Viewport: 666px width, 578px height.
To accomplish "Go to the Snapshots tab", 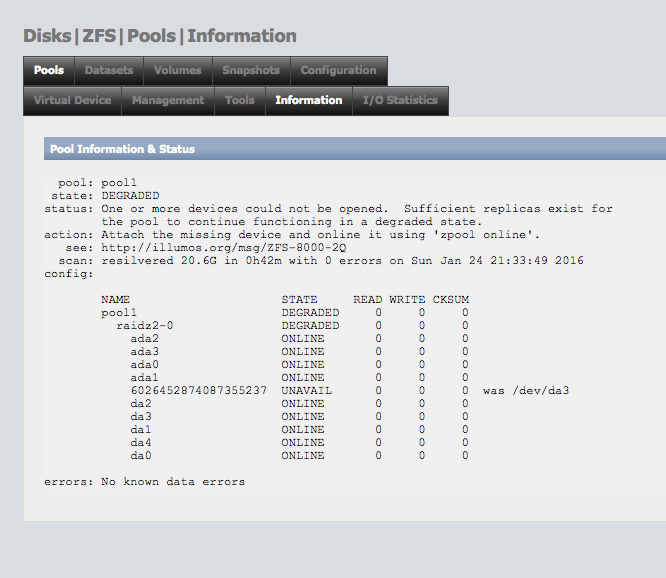I will [x=251, y=70].
